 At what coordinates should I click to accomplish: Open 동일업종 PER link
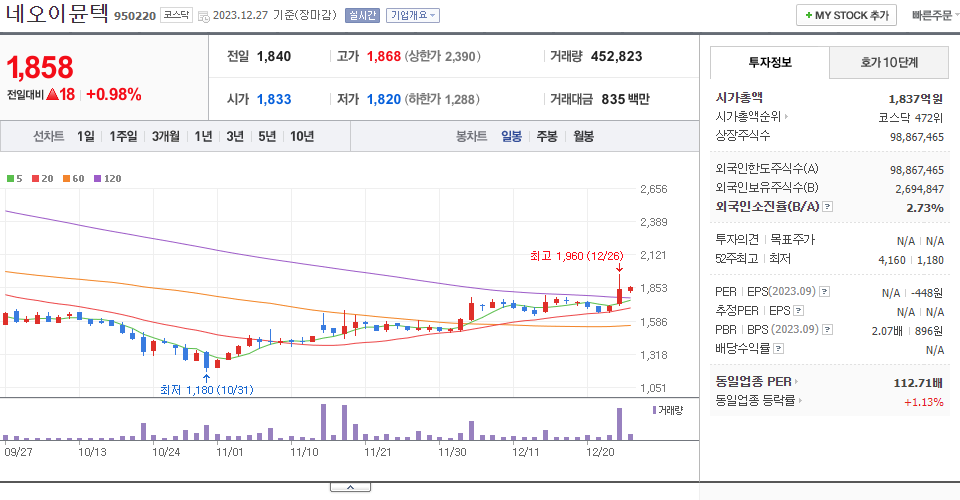coord(757,382)
